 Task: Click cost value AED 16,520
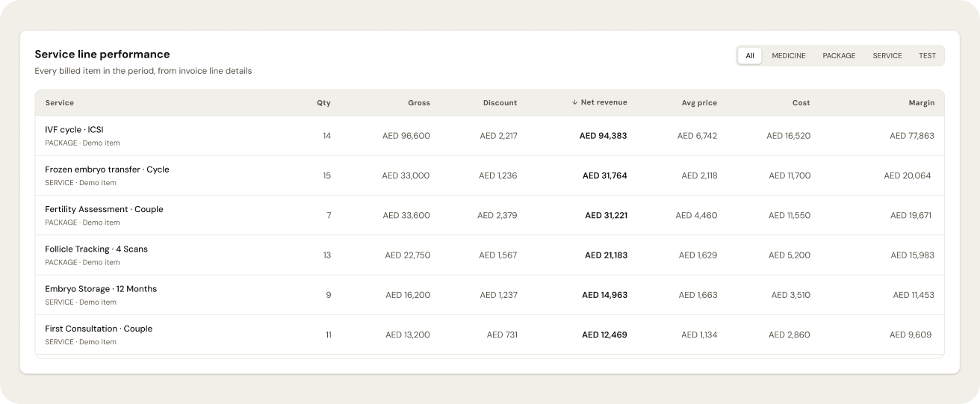point(788,136)
